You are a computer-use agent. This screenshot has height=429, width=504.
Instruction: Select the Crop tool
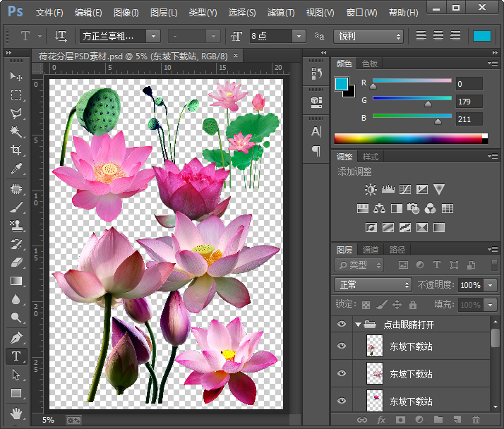point(16,150)
